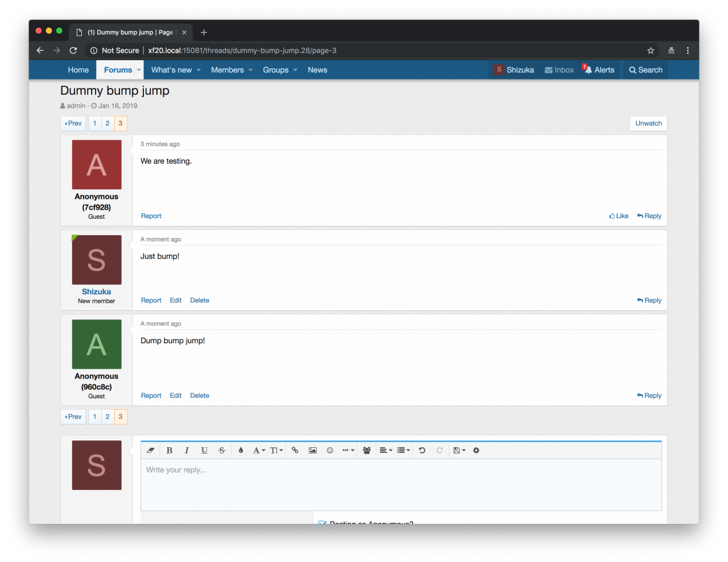Open the smilies emoji picker

[330, 451]
